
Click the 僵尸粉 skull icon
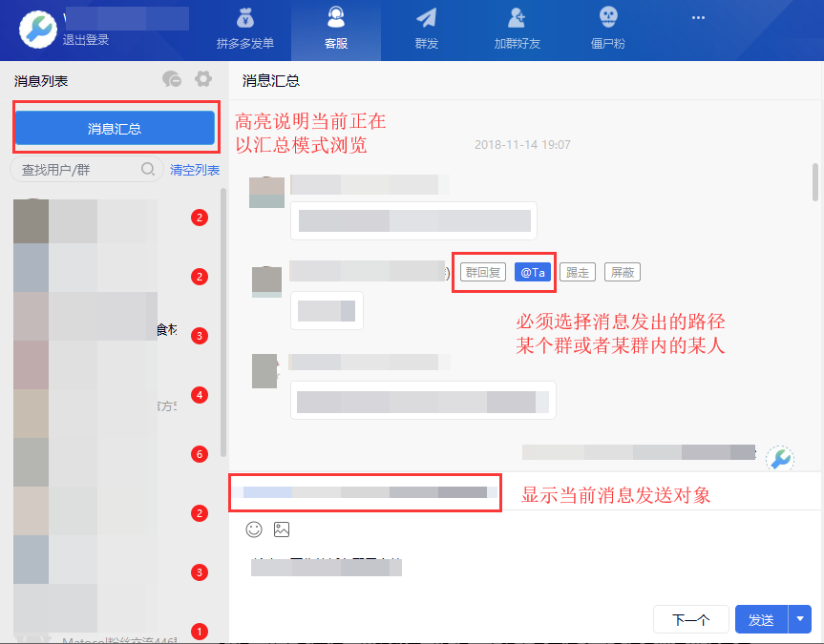tap(608, 17)
